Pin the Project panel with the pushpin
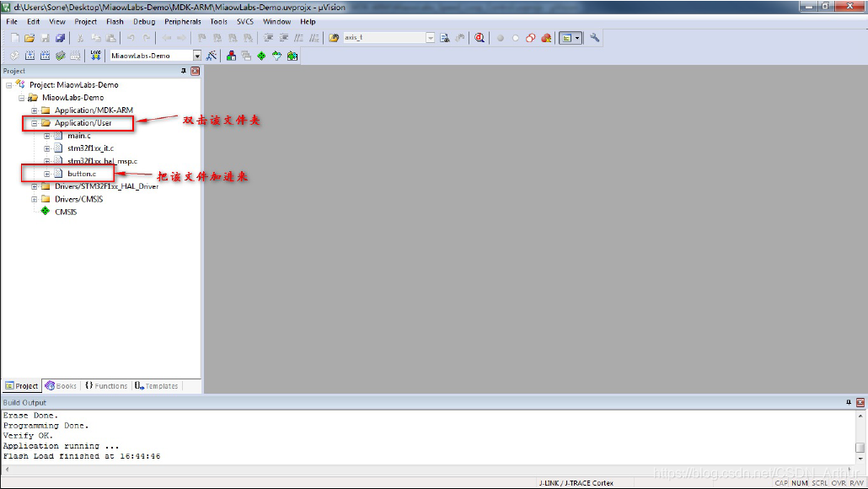868x489 pixels. (x=184, y=71)
